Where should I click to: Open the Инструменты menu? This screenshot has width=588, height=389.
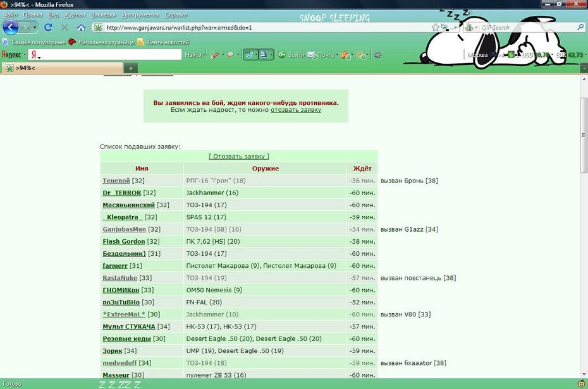[140, 15]
